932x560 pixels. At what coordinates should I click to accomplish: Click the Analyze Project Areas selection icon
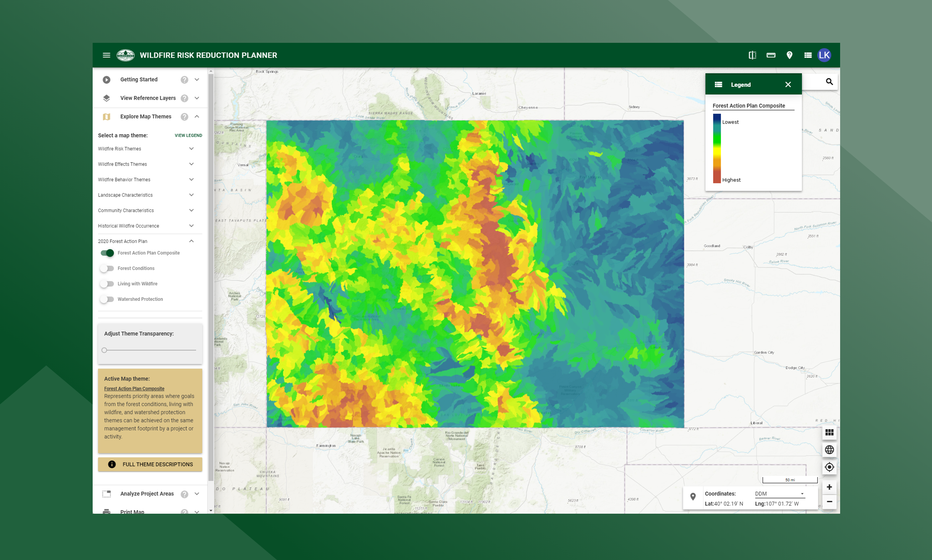pos(106,494)
